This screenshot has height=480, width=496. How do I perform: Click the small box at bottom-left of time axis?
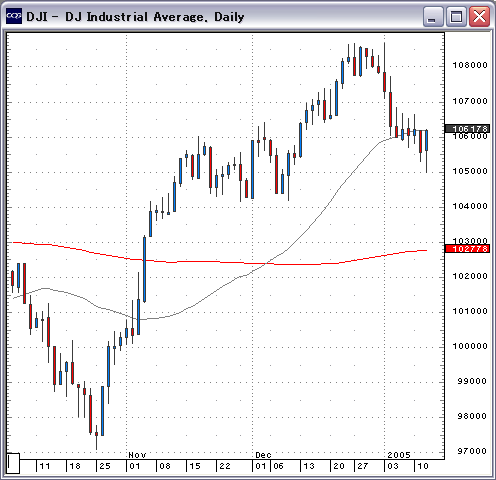(x=13, y=463)
